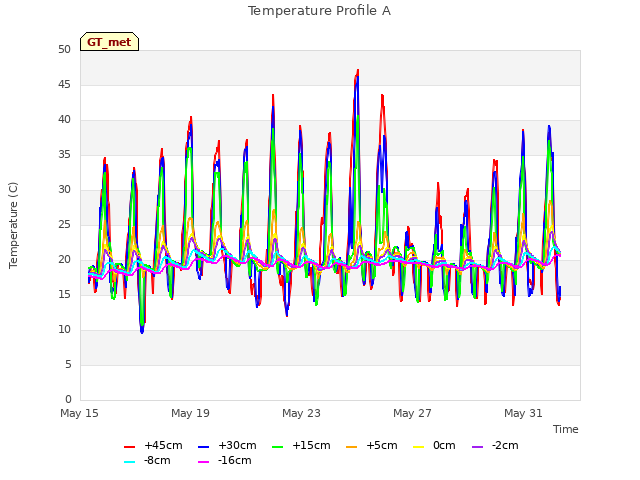Toggle the +15cm legend entry
The image size is (640, 480).
pyautogui.click(x=301, y=446)
